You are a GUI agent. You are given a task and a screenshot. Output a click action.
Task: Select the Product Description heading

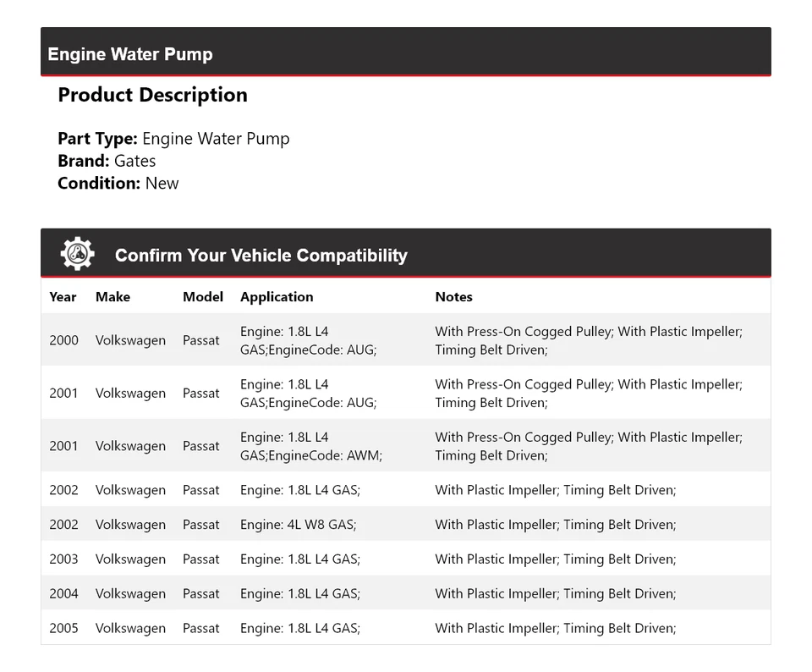(152, 95)
